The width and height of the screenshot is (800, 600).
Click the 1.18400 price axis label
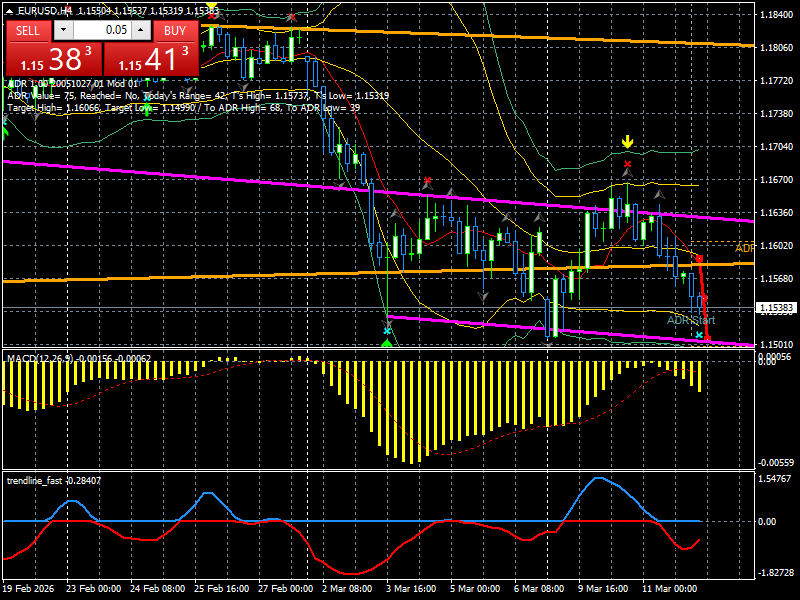tap(777, 15)
